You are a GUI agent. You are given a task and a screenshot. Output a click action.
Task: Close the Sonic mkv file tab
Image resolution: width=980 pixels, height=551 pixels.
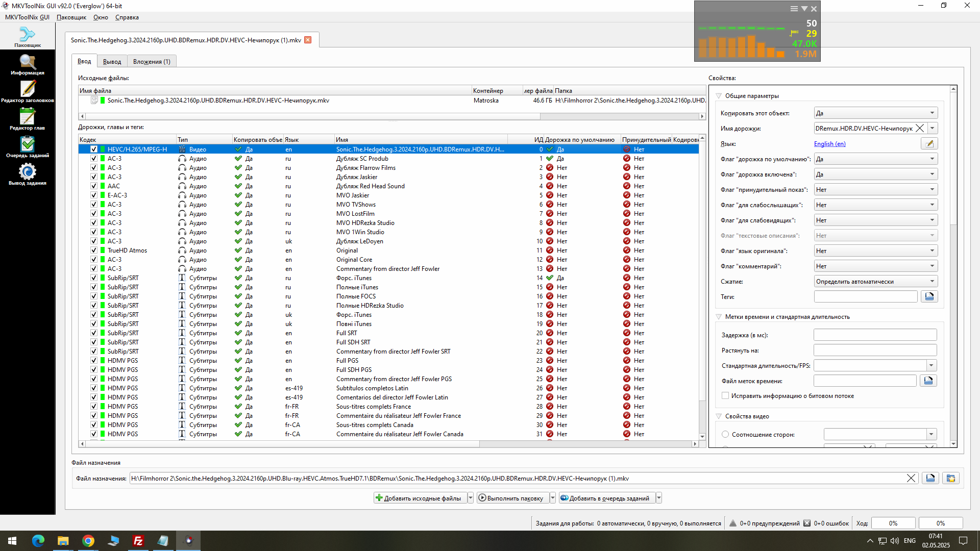308,40
